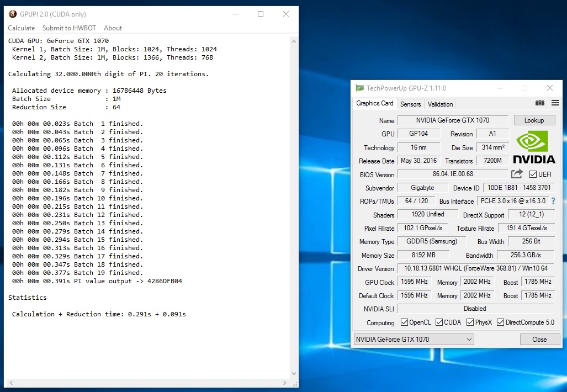This screenshot has width=567, height=392.
Task: Switch to the Graphics Card tab
Action: [x=375, y=103]
